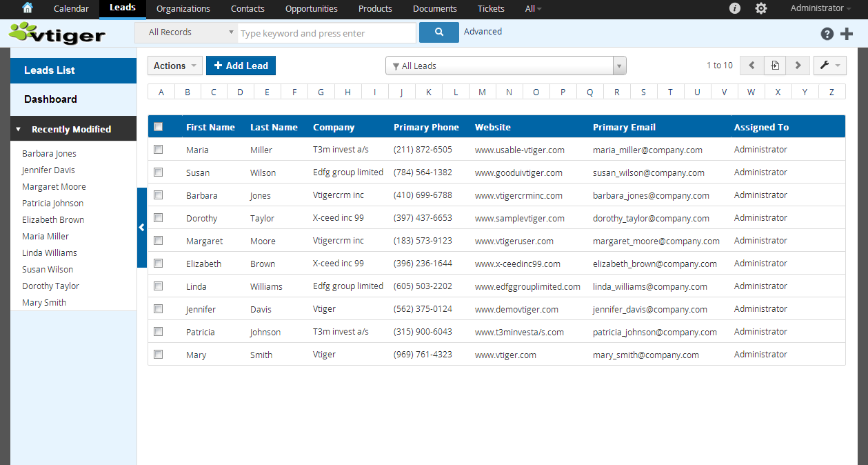Open the Actions dropdown
Image resolution: width=868 pixels, height=465 pixels.
pyautogui.click(x=175, y=66)
